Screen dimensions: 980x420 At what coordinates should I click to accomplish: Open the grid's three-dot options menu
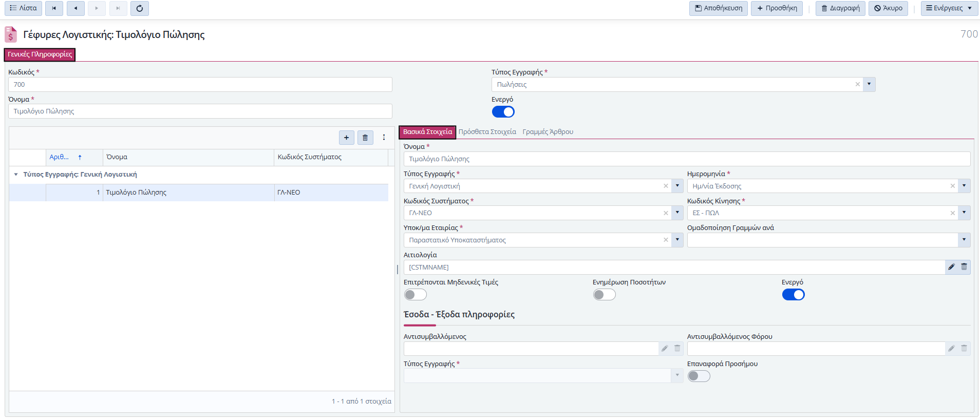[x=384, y=138]
